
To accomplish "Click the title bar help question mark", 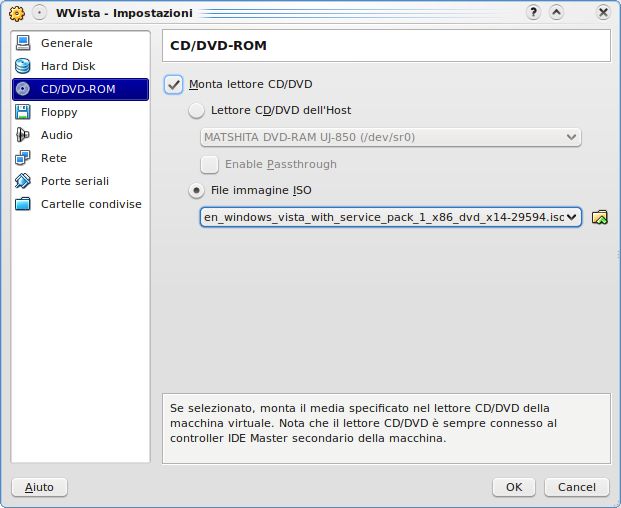I will click(x=533, y=13).
